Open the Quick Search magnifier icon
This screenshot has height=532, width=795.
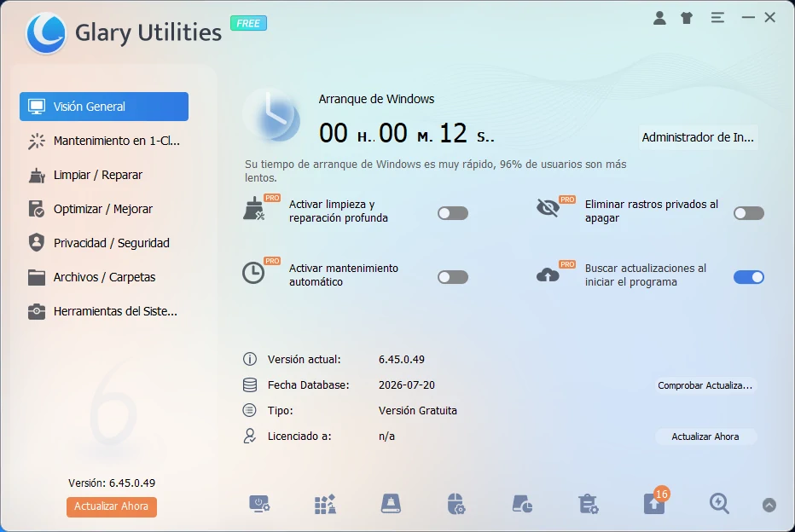point(719,504)
